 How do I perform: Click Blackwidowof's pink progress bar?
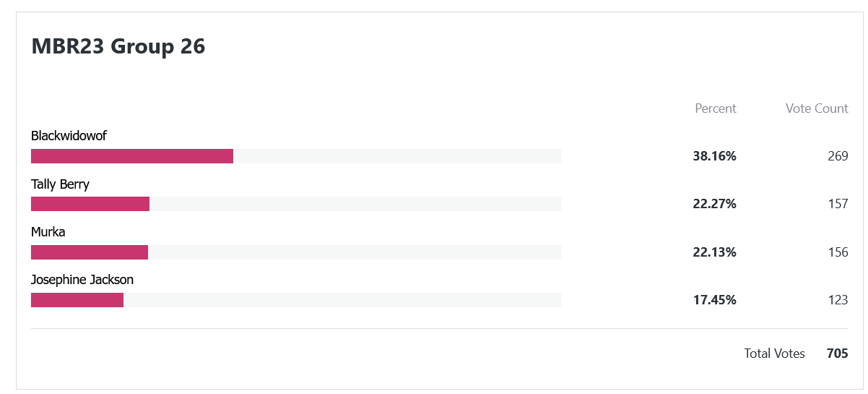(132, 156)
